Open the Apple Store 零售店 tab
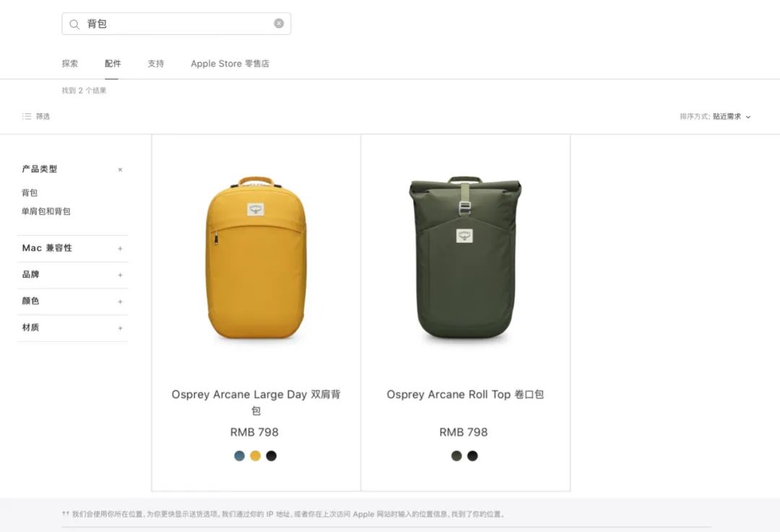 tap(230, 64)
